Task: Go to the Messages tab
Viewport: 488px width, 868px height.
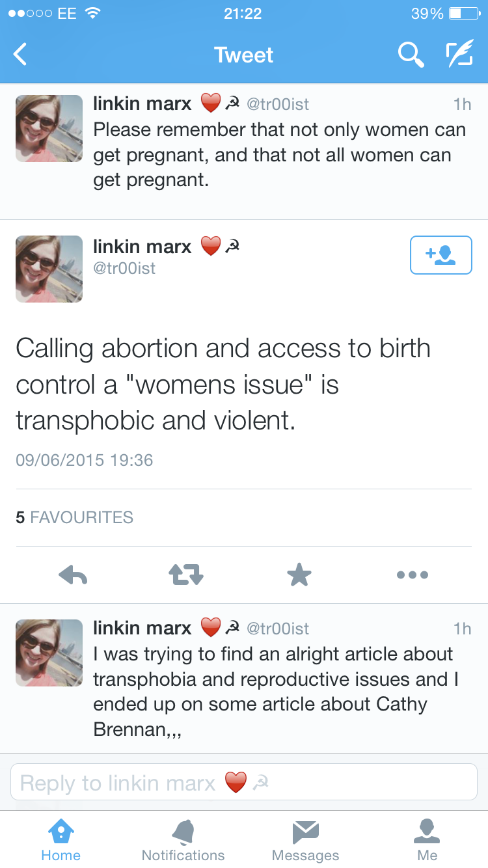Action: [x=305, y=840]
